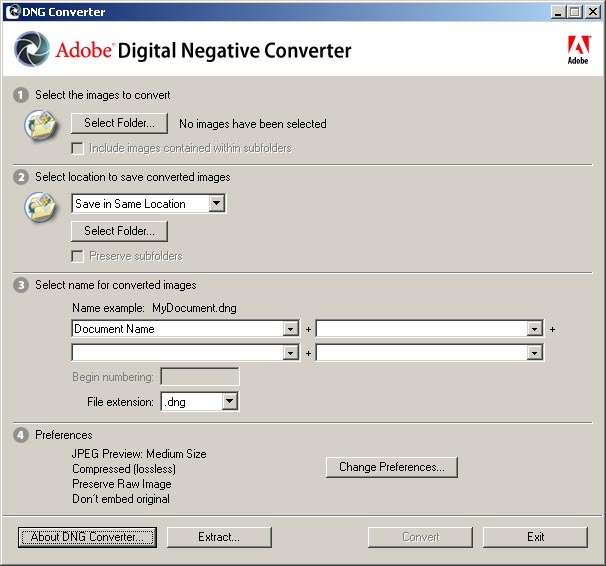606x566 pixels.
Task: Open About DNG Converter
Action: point(87,537)
